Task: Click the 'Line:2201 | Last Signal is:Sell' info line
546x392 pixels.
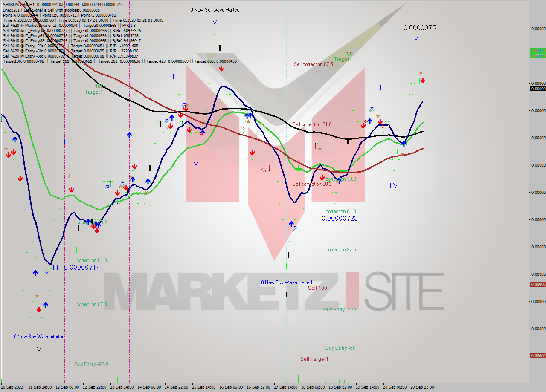Action: [51, 10]
